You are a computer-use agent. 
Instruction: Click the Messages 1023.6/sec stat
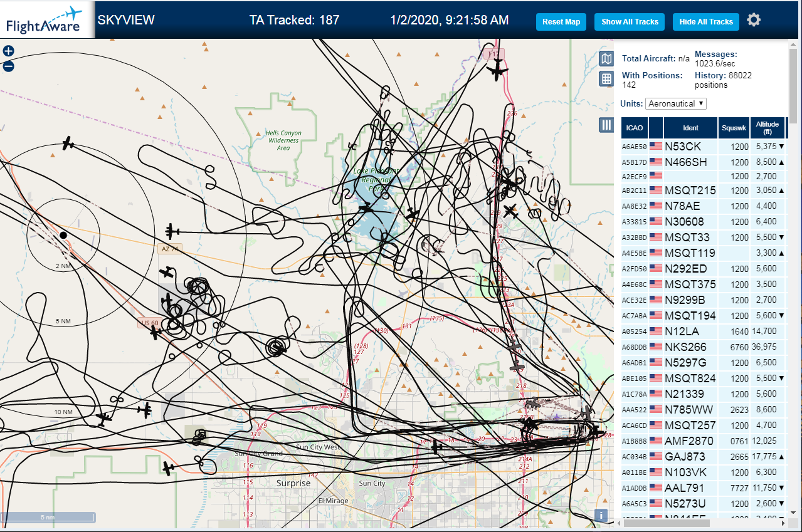(716, 59)
